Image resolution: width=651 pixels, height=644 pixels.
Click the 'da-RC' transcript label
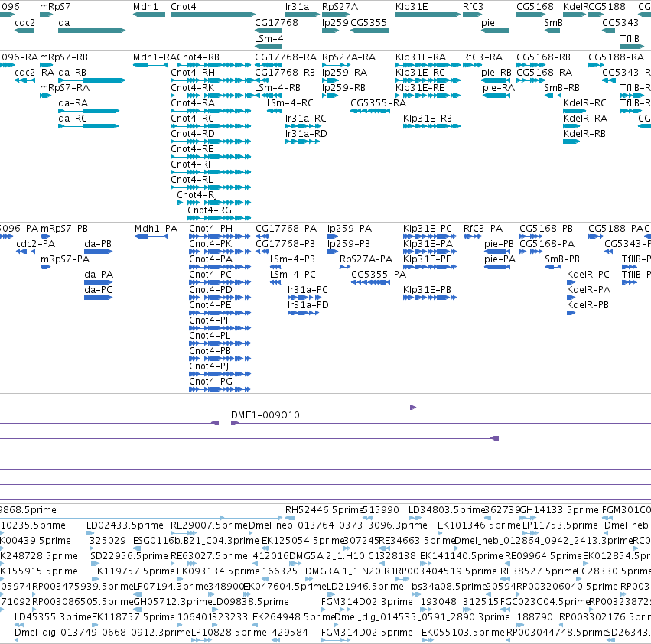pos(73,119)
